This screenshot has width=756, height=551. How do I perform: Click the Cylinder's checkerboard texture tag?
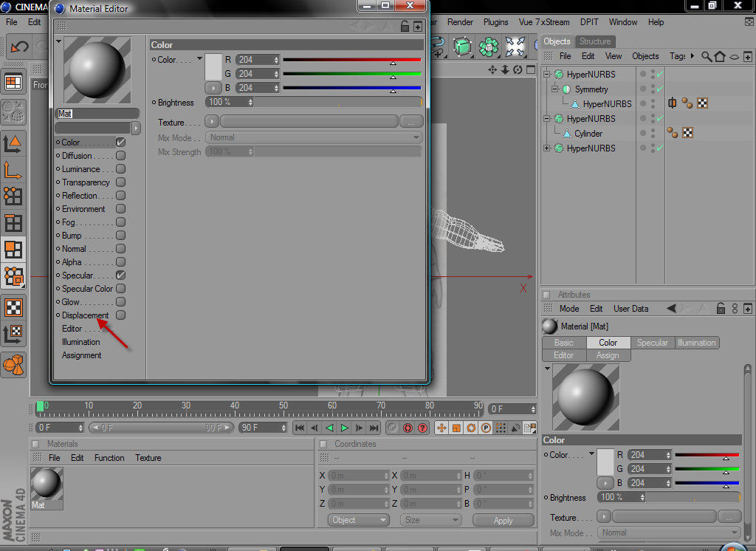click(688, 133)
